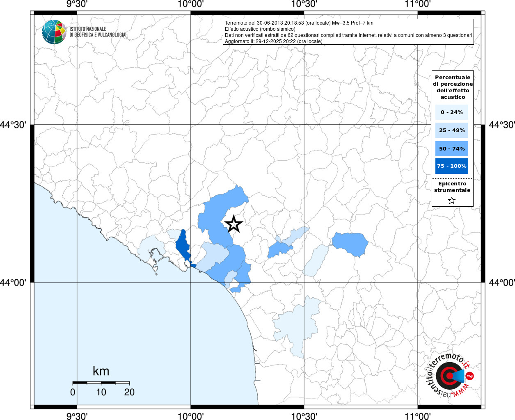Click the bottom 10°00' longitude label
The width and height of the screenshot is (515, 420).
tap(190, 416)
